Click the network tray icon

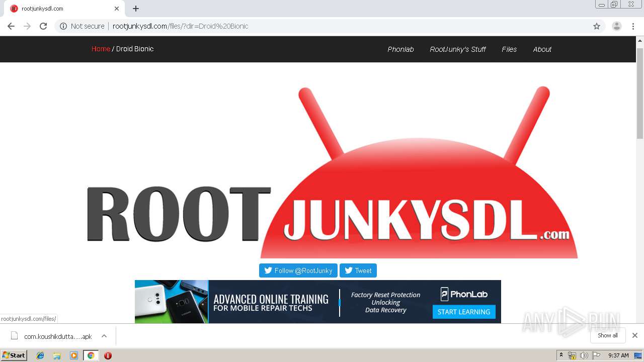point(572,355)
